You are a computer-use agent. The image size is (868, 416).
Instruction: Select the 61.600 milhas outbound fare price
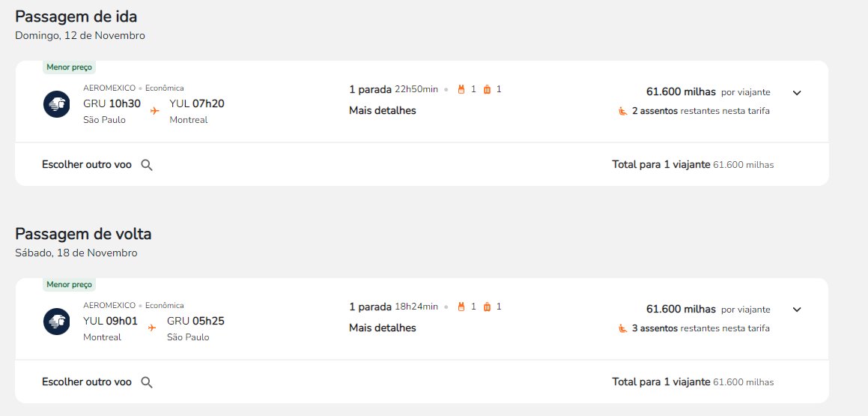[681, 92]
